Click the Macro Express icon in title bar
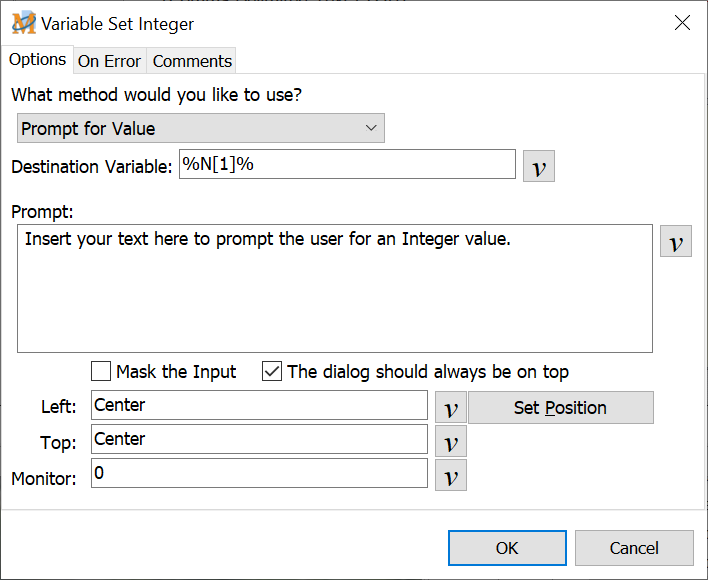Image resolution: width=708 pixels, height=580 pixels. (23, 23)
